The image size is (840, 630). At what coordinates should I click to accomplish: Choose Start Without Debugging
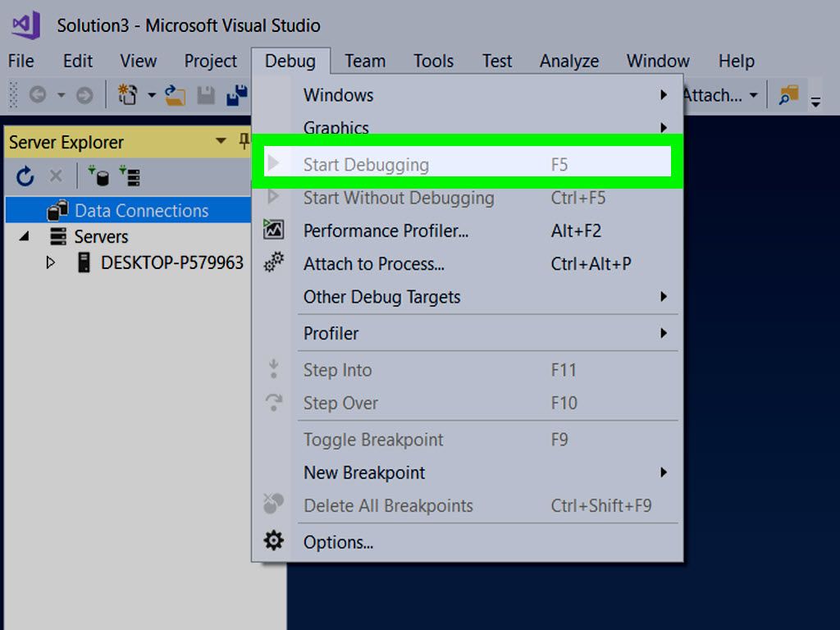pos(467,198)
